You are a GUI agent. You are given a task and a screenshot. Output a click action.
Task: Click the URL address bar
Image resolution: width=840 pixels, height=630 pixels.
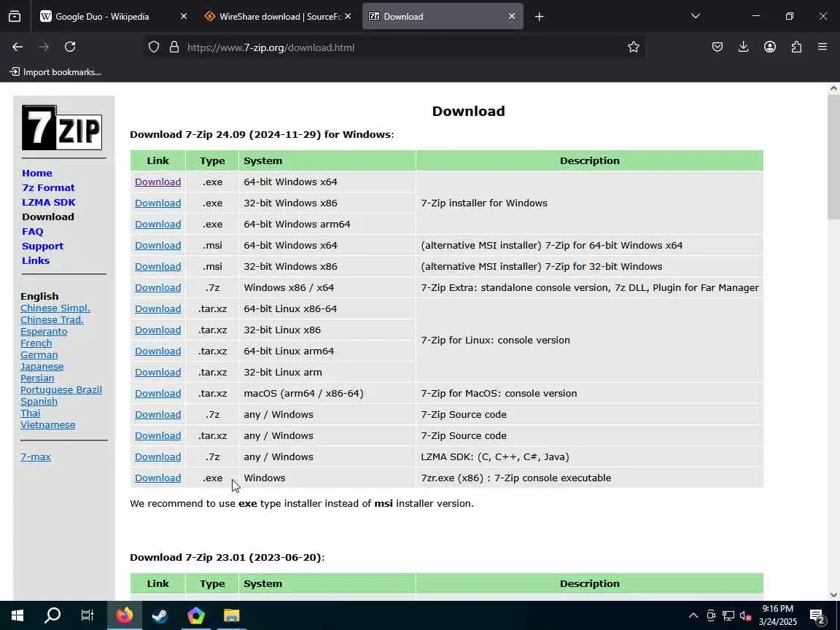click(397, 47)
